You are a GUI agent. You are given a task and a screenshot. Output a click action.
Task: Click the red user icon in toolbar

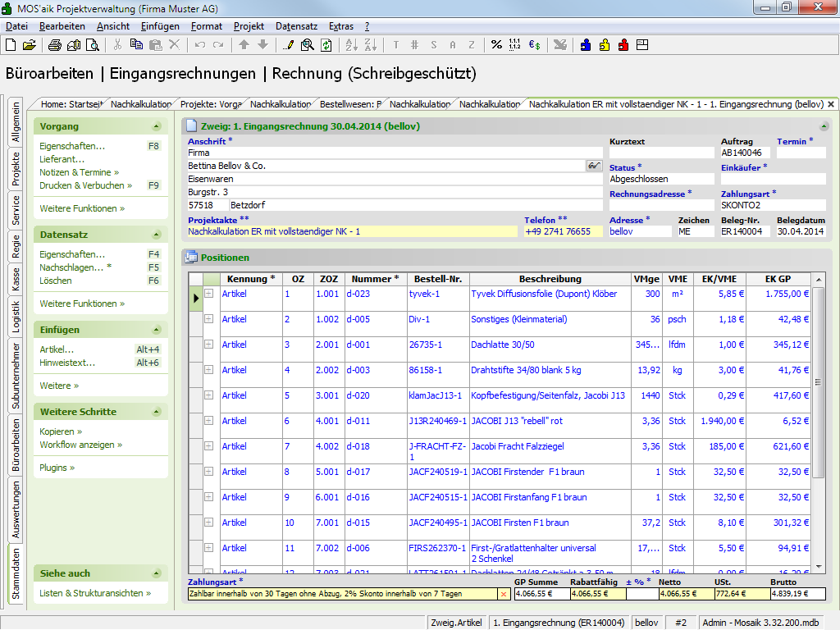coord(623,45)
